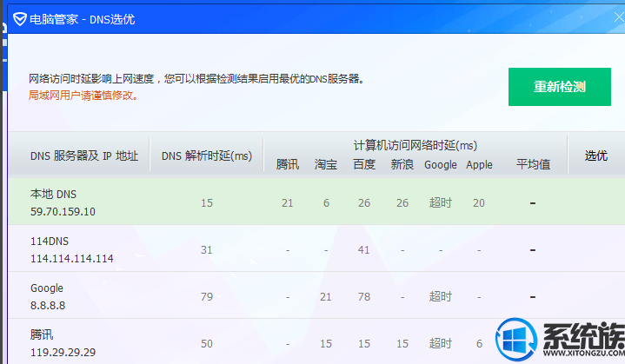Click the 百度 latency column header
Viewport: 625px width, 364px height.
click(x=363, y=164)
